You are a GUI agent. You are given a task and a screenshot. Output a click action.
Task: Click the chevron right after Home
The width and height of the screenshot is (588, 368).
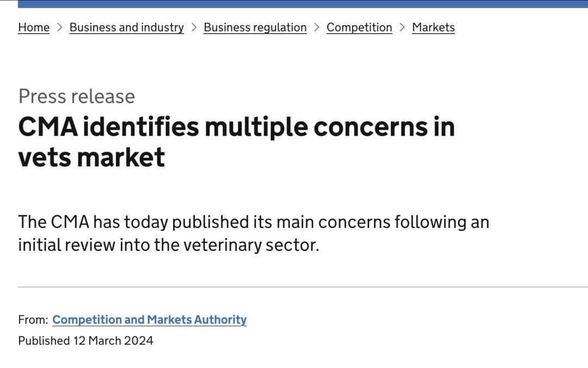[60, 27]
